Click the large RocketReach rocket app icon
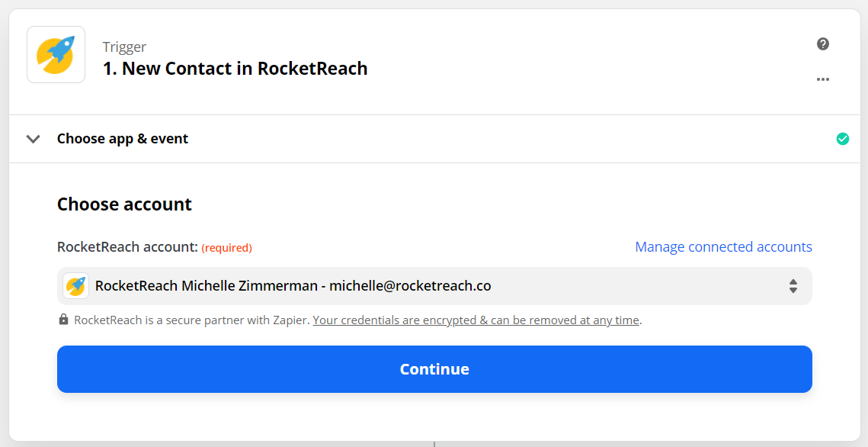The width and height of the screenshot is (868, 447). click(x=56, y=55)
